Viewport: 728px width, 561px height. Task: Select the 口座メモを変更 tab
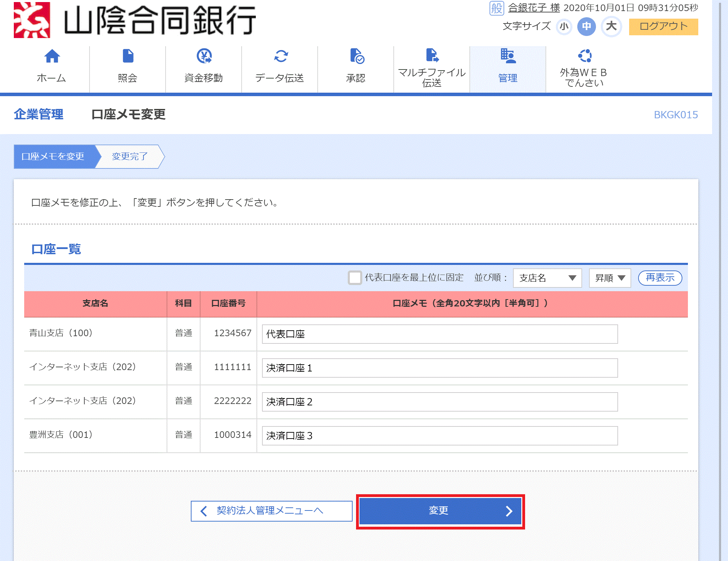[x=53, y=156]
